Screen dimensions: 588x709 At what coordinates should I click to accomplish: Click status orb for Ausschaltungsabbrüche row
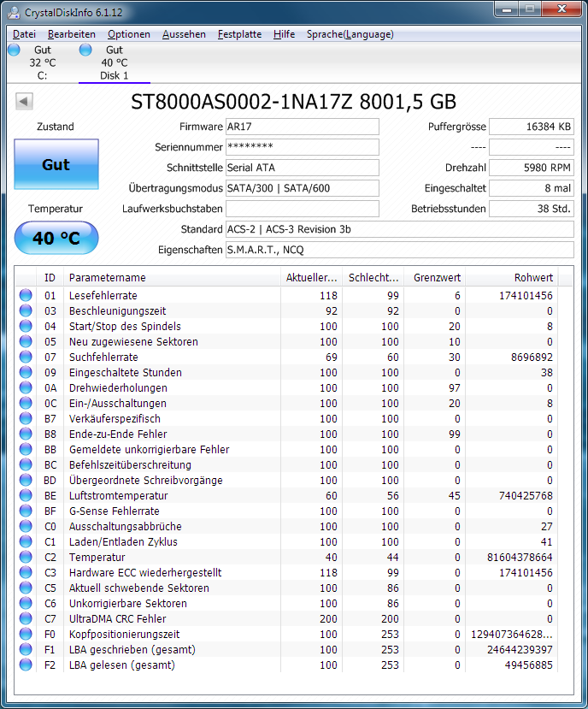click(x=26, y=526)
